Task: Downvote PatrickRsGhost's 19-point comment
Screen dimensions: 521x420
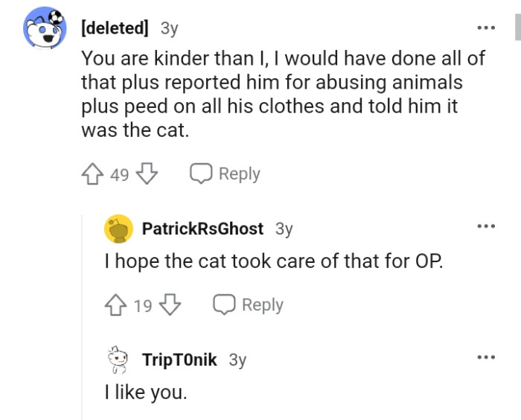Action: click(171, 305)
